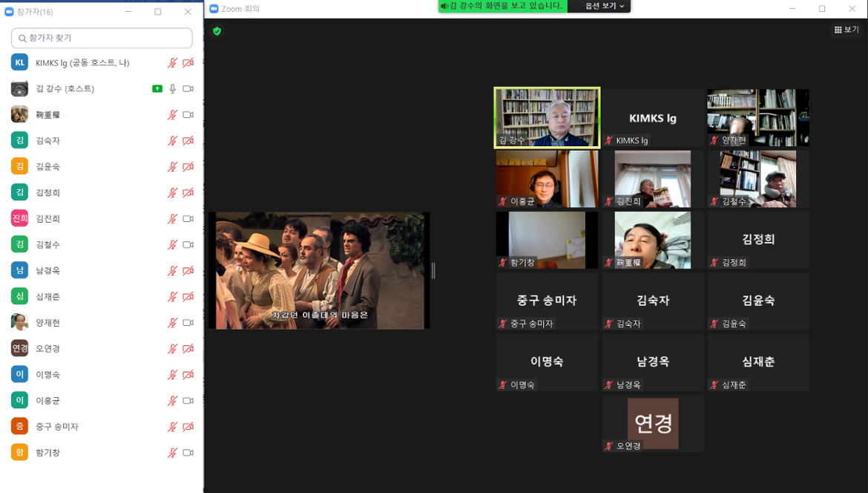Image resolution: width=868 pixels, height=493 pixels.
Task: Click the crossed-out camera icon beside 김철수
Action: point(187,244)
